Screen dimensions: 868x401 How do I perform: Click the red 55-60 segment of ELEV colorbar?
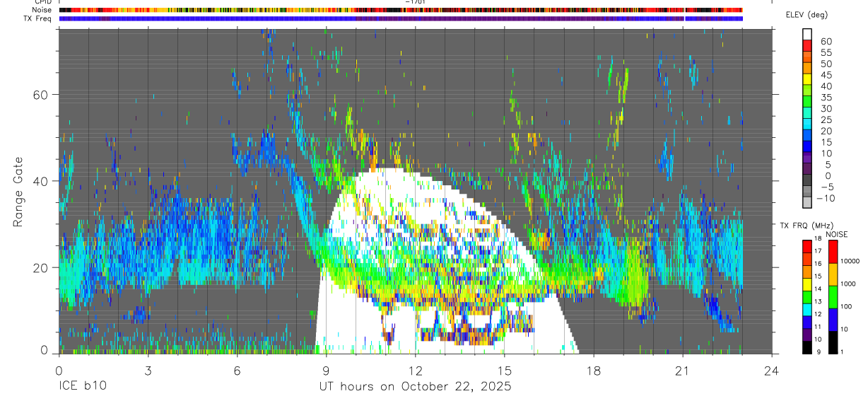pyautogui.click(x=807, y=47)
